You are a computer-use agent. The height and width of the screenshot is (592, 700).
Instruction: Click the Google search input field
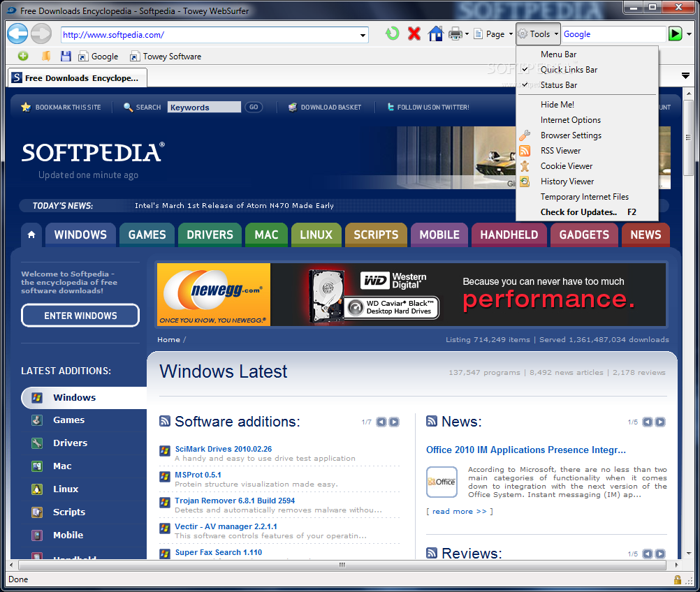tap(613, 34)
